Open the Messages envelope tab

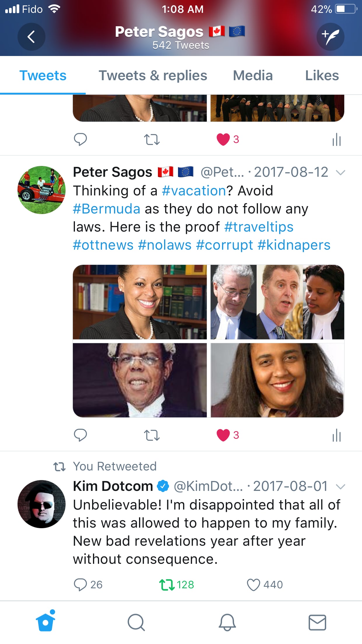[317, 622]
